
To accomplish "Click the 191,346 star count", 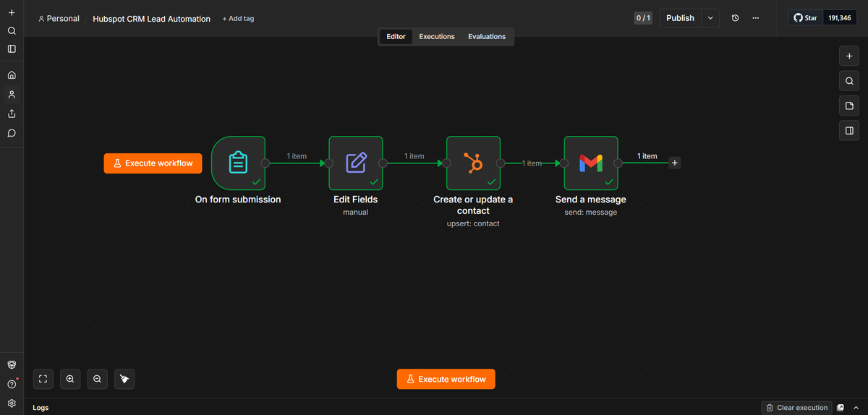I will click(840, 18).
